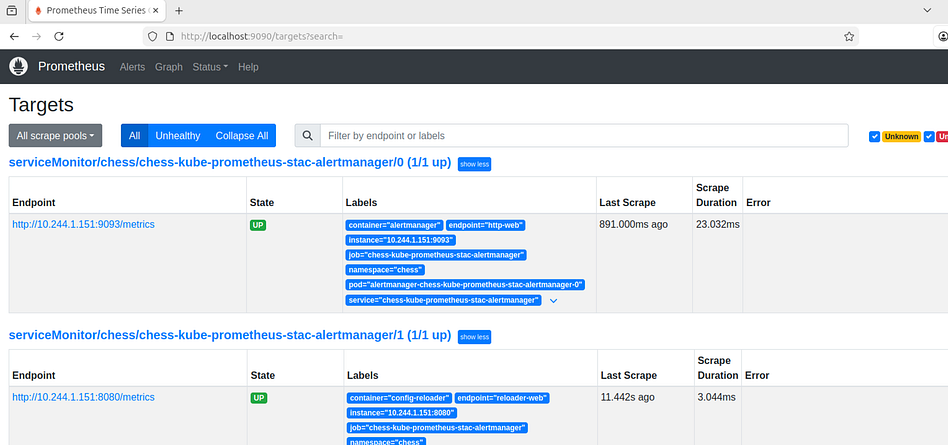
Task: Collapse alertmanager/1 pool with show less
Action: click(x=474, y=337)
